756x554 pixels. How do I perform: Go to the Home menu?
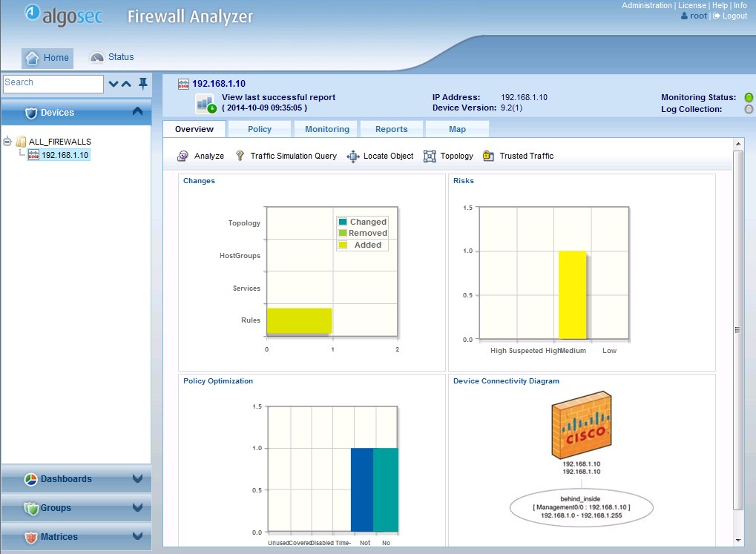[x=47, y=58]
